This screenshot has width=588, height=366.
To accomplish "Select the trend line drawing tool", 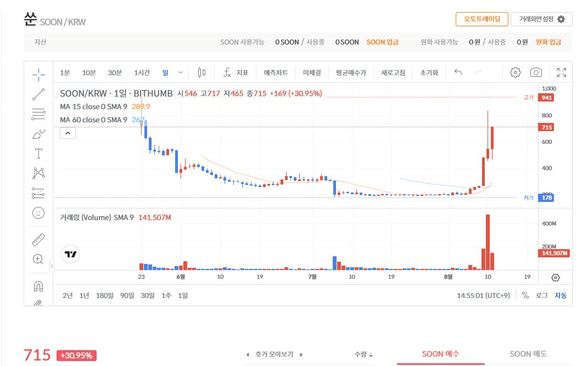I will click(x=38, y=94).
